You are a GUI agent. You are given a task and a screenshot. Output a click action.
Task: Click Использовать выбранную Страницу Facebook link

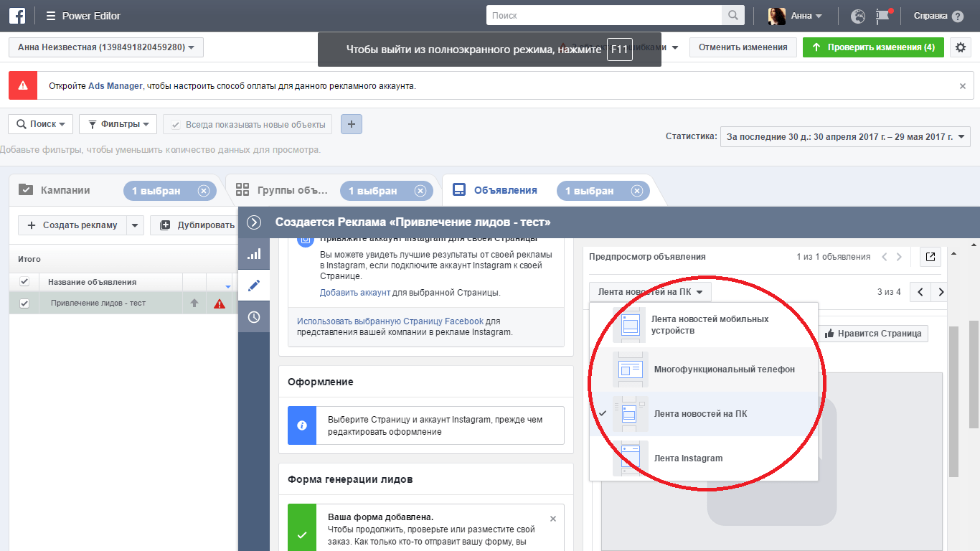tap(390, 321)
